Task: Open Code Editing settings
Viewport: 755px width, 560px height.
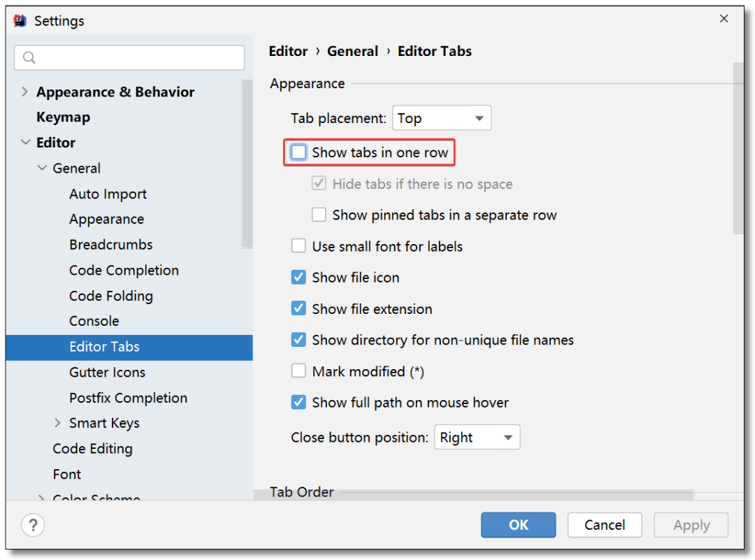Action: (92, 449)
